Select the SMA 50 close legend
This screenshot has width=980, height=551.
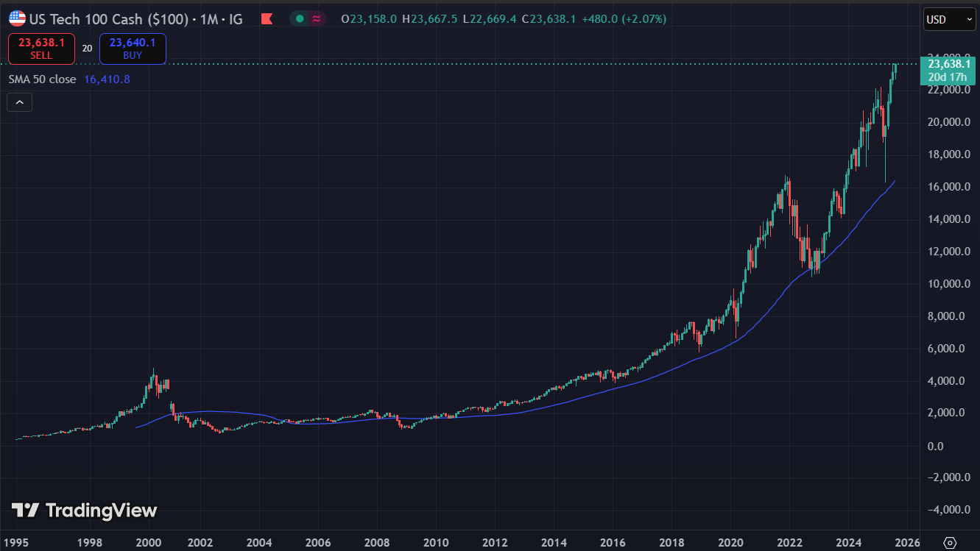pos(42,79)
